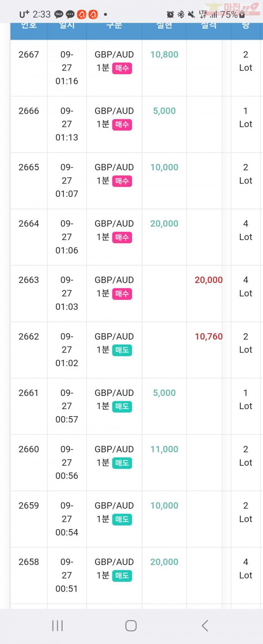Open the recent apps overview button
The image size is (263, 644).
(57, 626)
